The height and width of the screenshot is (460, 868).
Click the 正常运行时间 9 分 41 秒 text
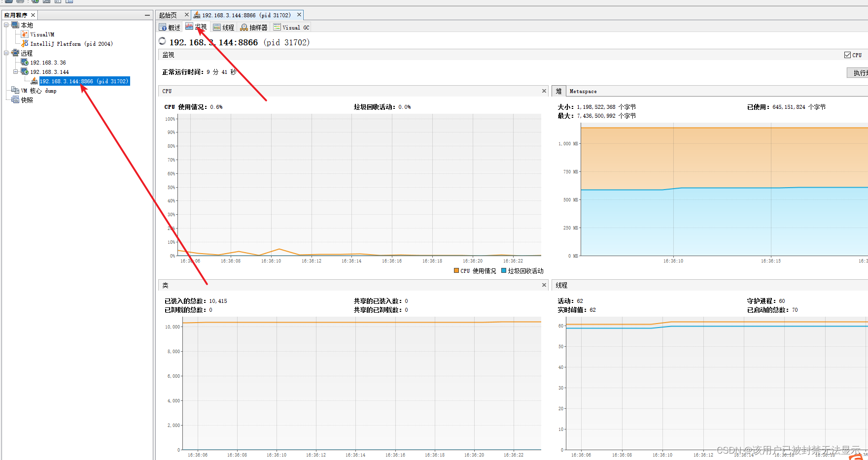pyautogui.click(x=200, y=72)
